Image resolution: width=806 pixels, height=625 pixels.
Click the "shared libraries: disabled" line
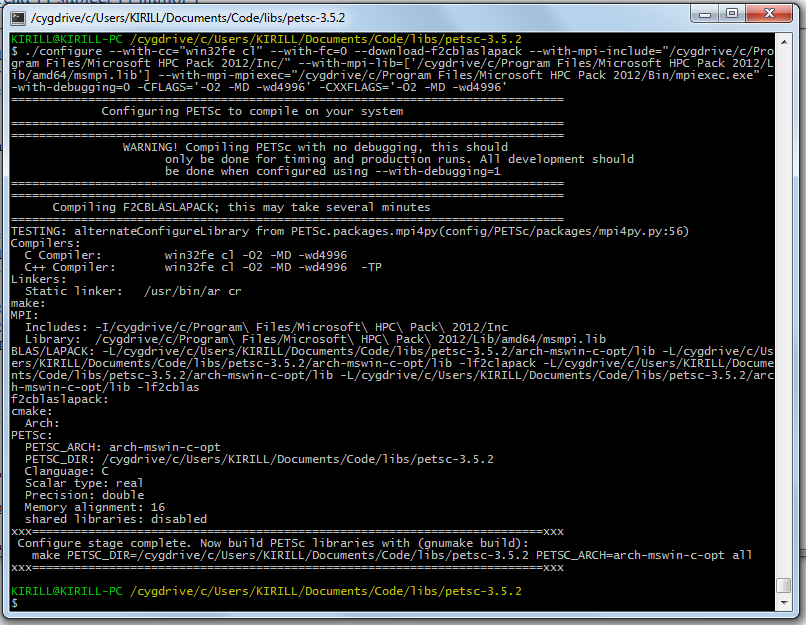(116, 519)
